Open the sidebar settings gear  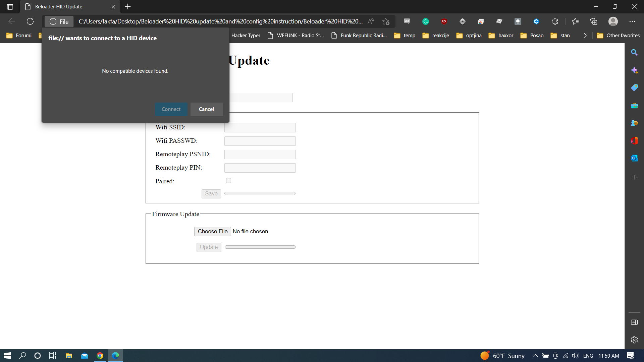634,340
